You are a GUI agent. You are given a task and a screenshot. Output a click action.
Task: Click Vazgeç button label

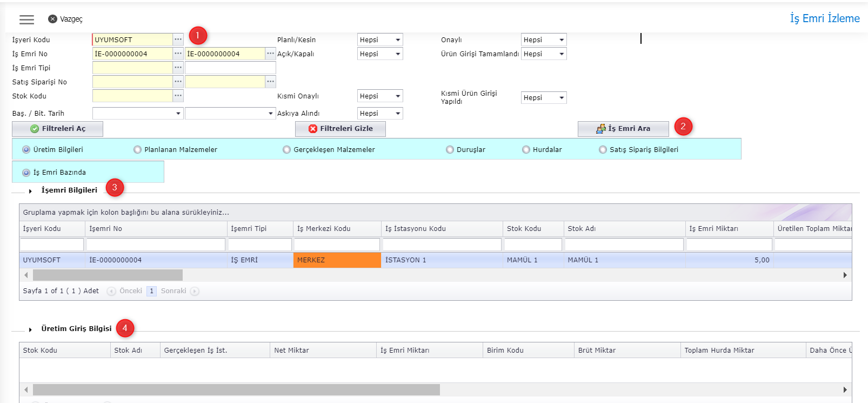click(x=71, y=19)
